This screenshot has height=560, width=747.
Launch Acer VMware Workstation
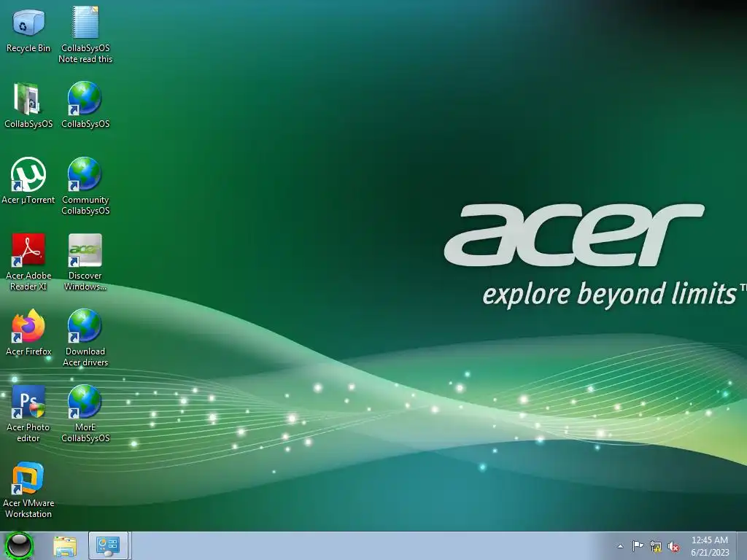click(28, 489)
